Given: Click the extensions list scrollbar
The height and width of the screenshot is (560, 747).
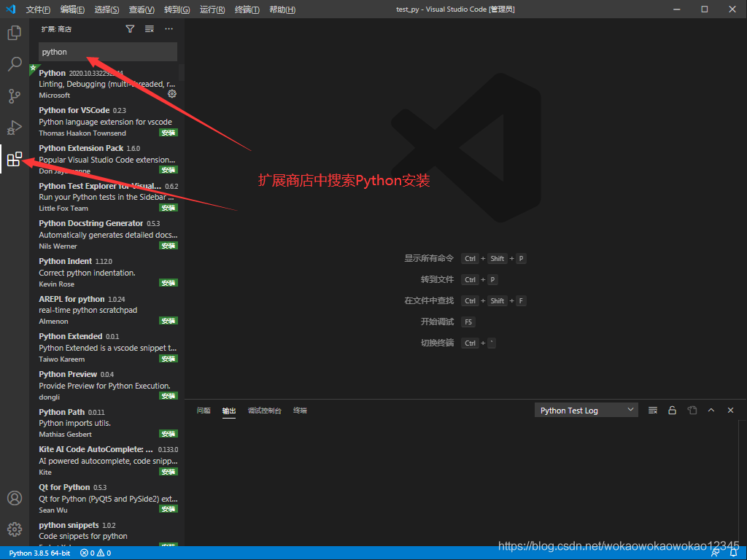Looking at the screenshot, I should click(182, 73).
